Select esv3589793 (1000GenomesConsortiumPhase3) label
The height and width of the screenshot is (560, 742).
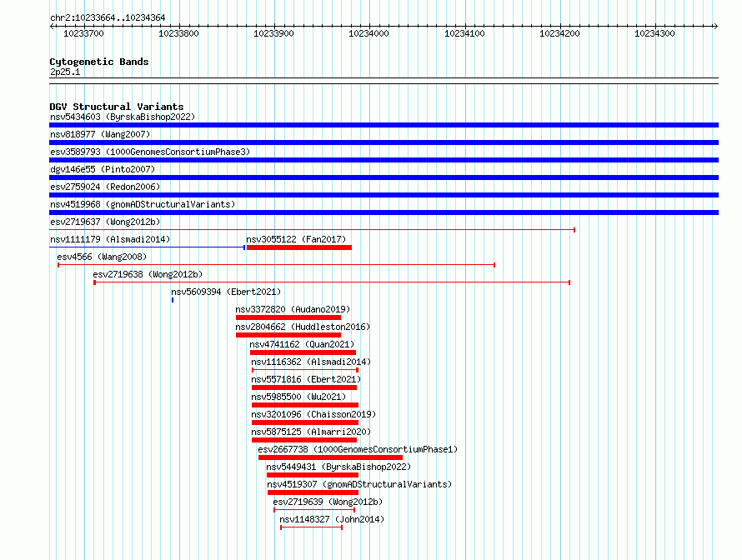click(x=150, y=152)
